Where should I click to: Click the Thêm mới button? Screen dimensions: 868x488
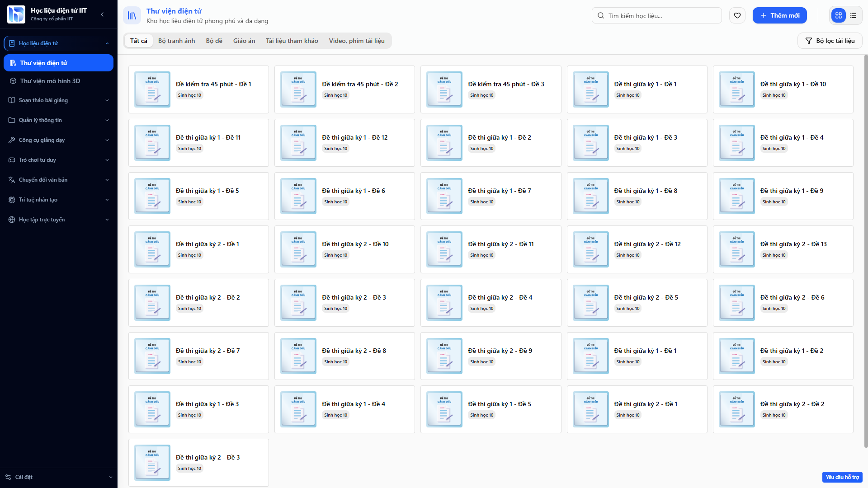[779, 15]
